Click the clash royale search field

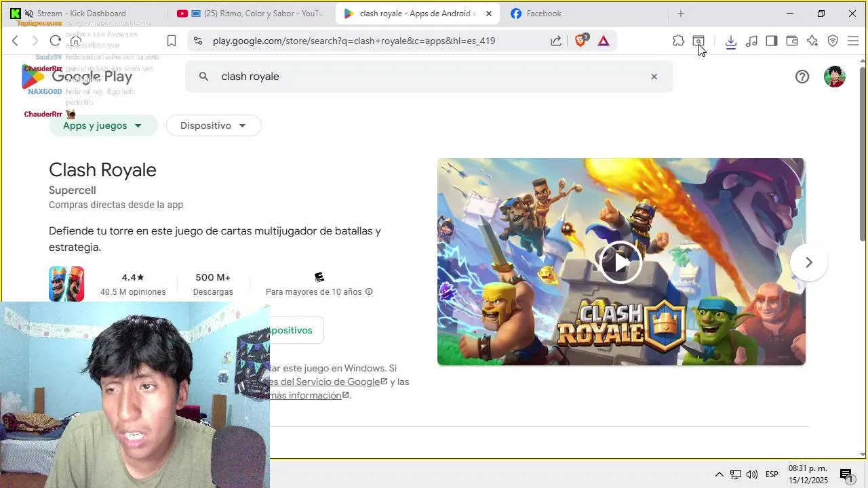point(429,77)
